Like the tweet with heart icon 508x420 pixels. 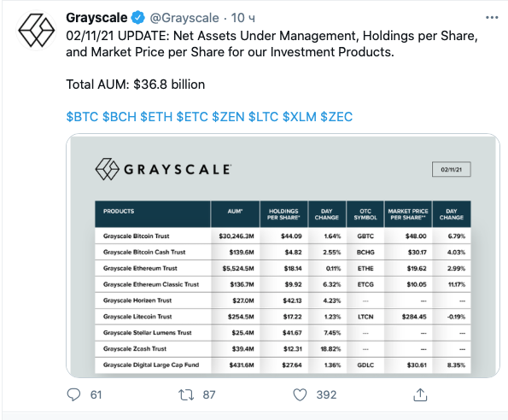(300, 394)
